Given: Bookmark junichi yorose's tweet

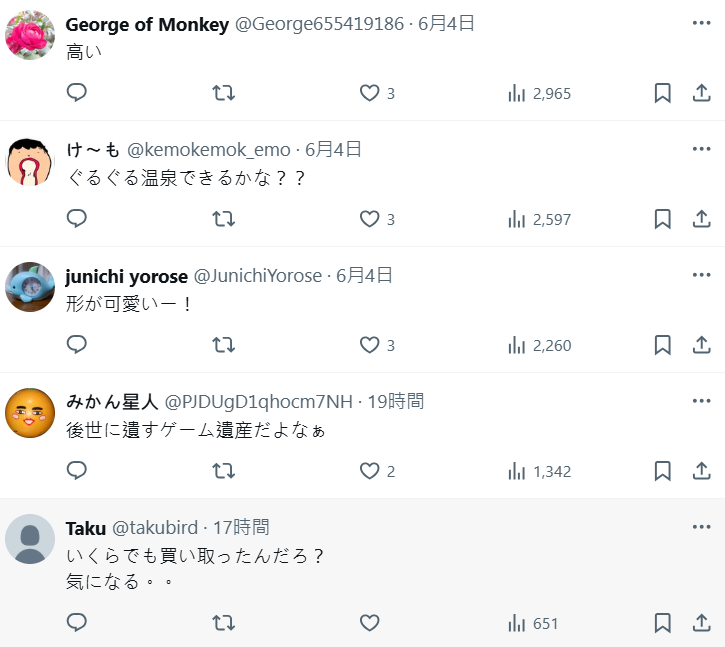Looking at the screenshot, I should tap(662, 345).
